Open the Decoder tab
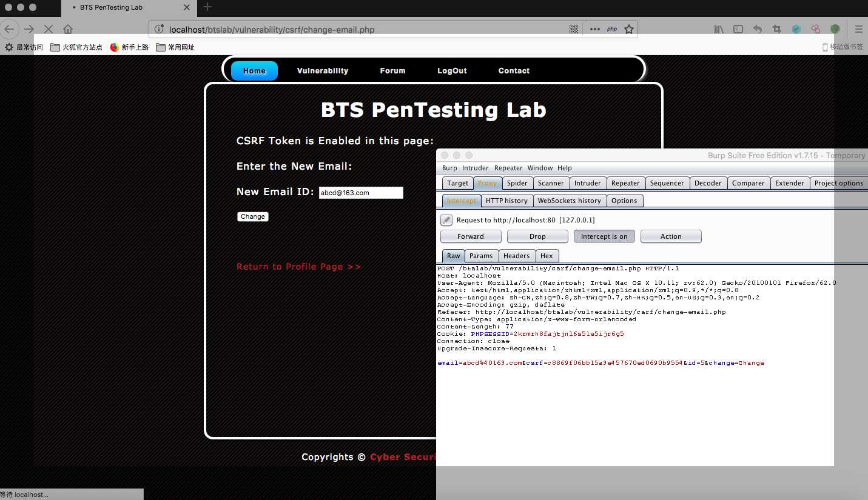868x500 pixels. tap(708, 183)
